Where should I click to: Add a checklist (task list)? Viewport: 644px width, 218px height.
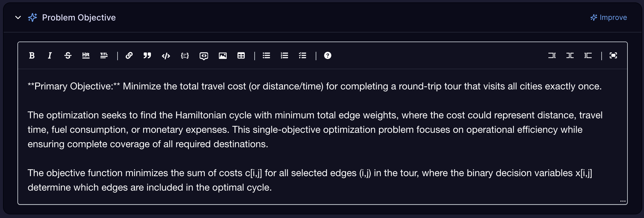tap(302, 55)
